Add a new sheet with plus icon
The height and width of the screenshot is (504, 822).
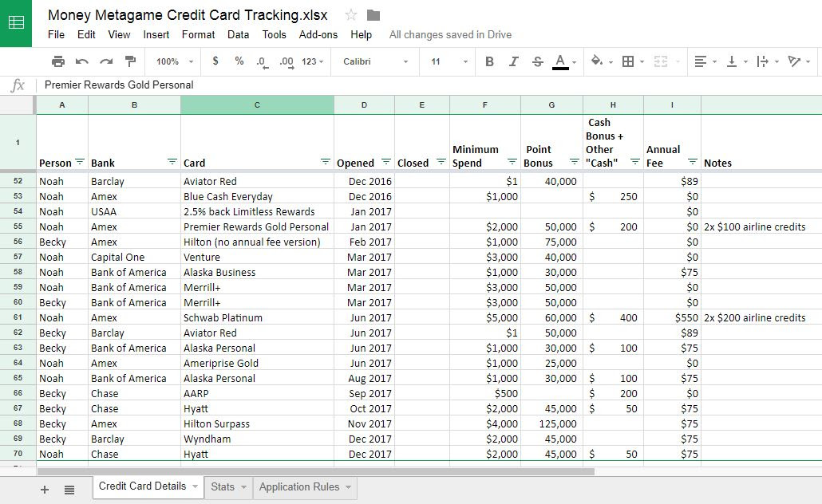45,490
